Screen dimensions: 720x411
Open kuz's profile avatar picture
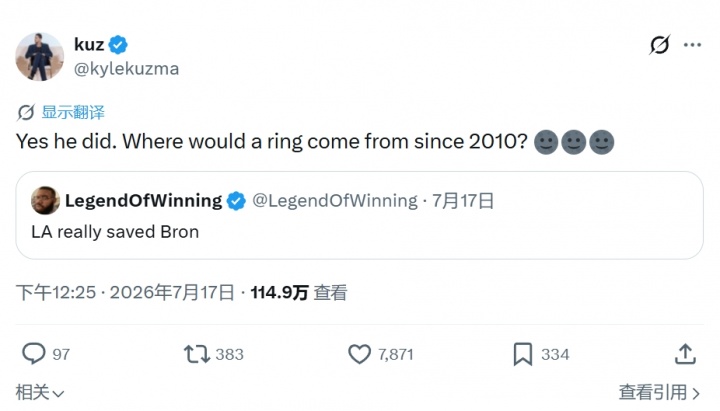coord(39,57)
